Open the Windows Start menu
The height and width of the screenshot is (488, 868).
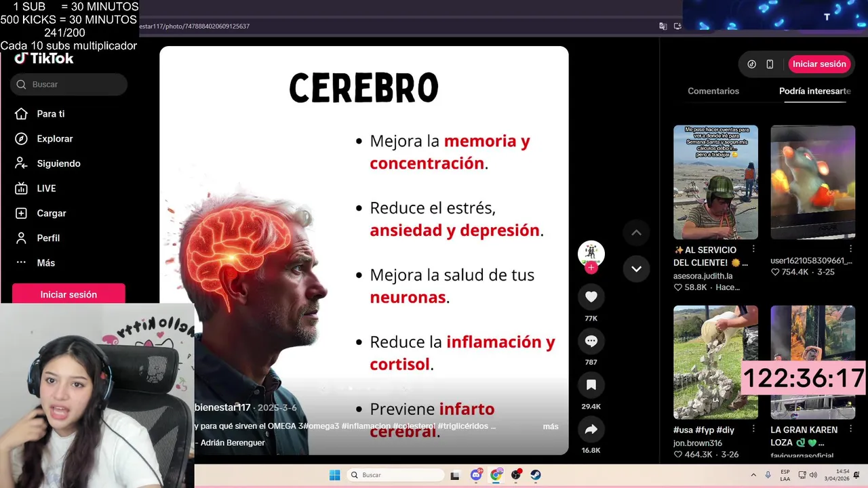(334, 475)
